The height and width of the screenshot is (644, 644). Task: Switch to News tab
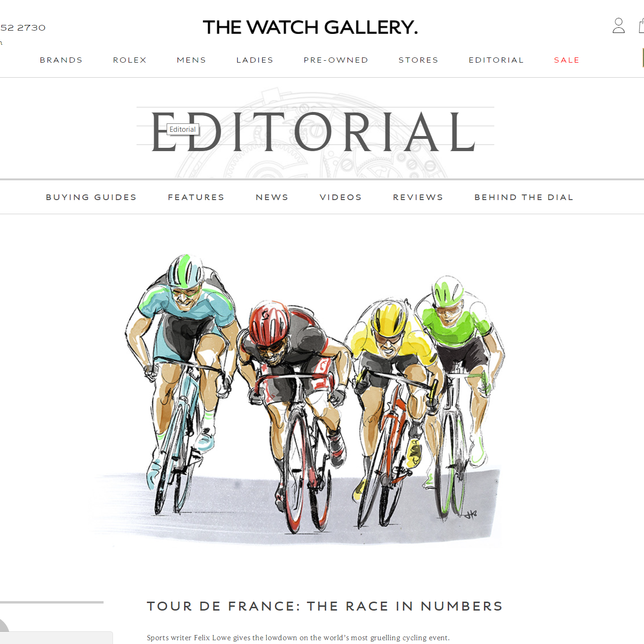(x=272, y=197)
